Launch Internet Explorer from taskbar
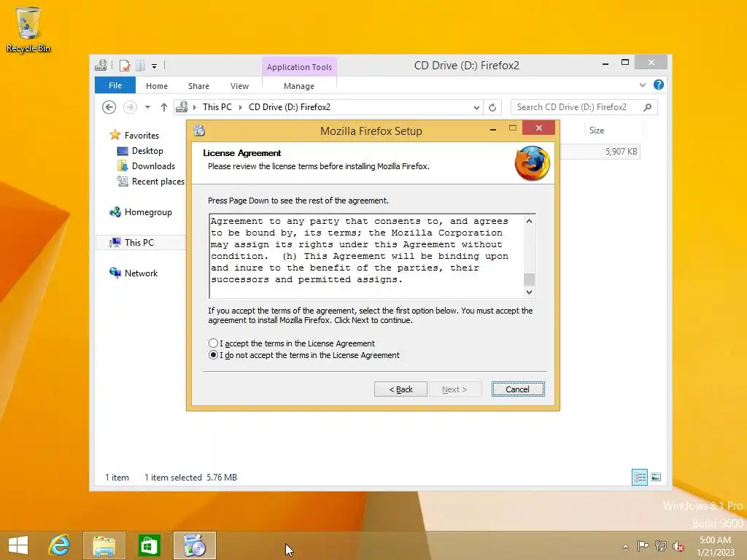 [59, 545]
